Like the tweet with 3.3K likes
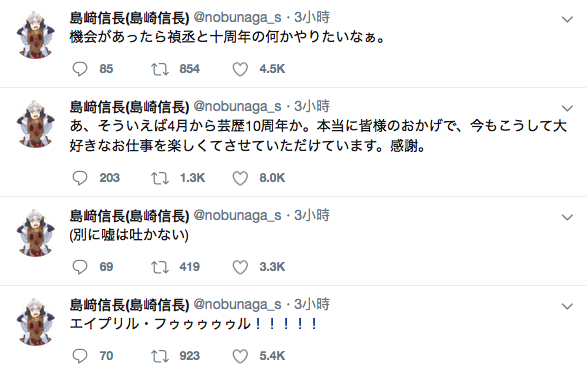 (240, 267)
